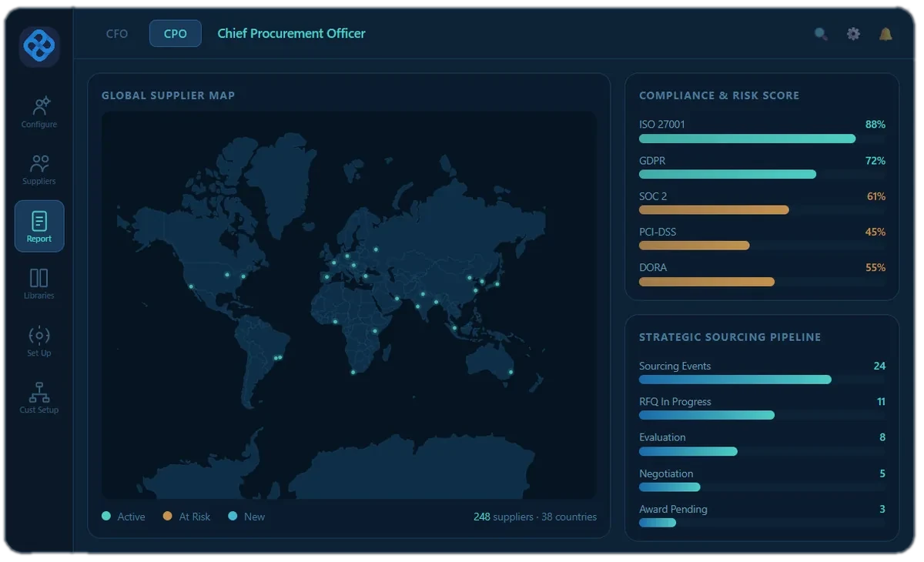Viewport: 924px width, 562px height.
Task: Click the Negotiation pipeline bar
Action: 762,487
